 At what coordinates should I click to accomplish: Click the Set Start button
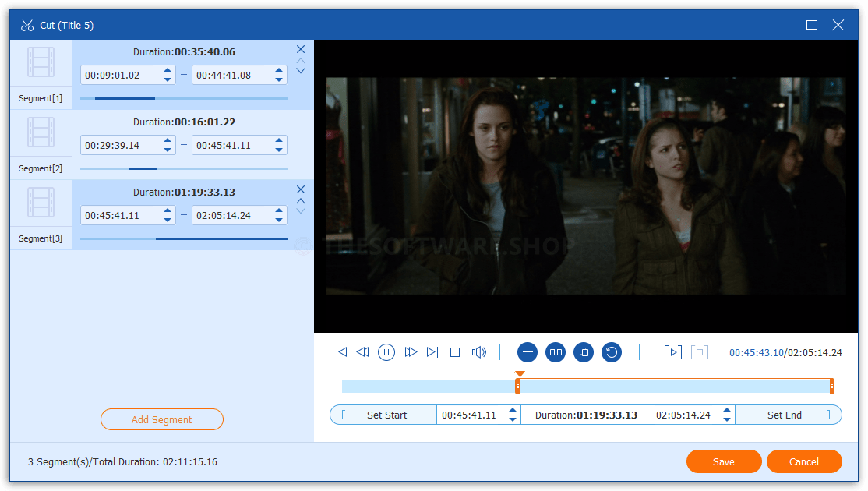383,415
